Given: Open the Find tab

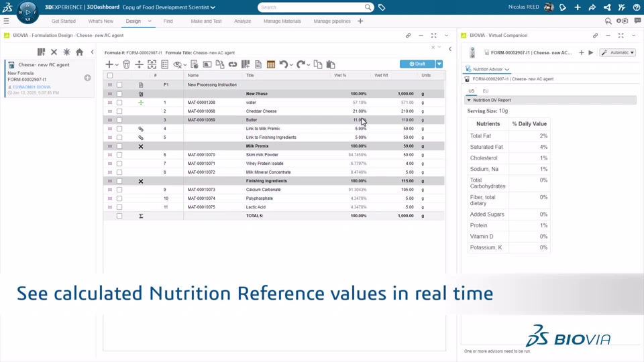Looking at the screenshot, I should click(168, 21).
